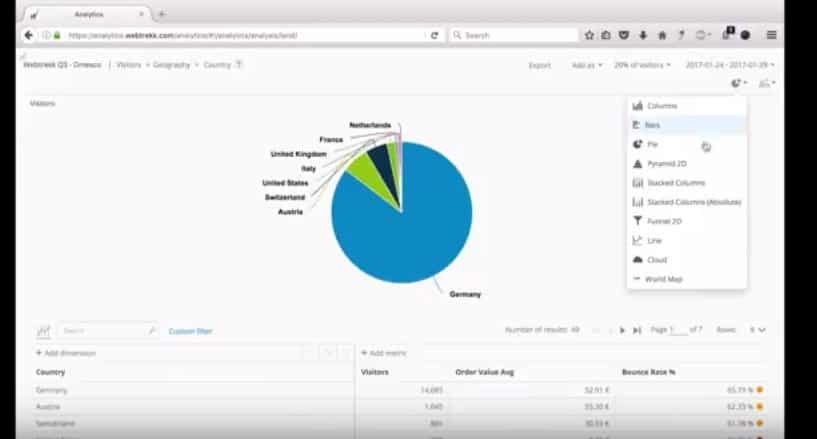Open the 20% of visitors dropdown

[x=642, y=65]
